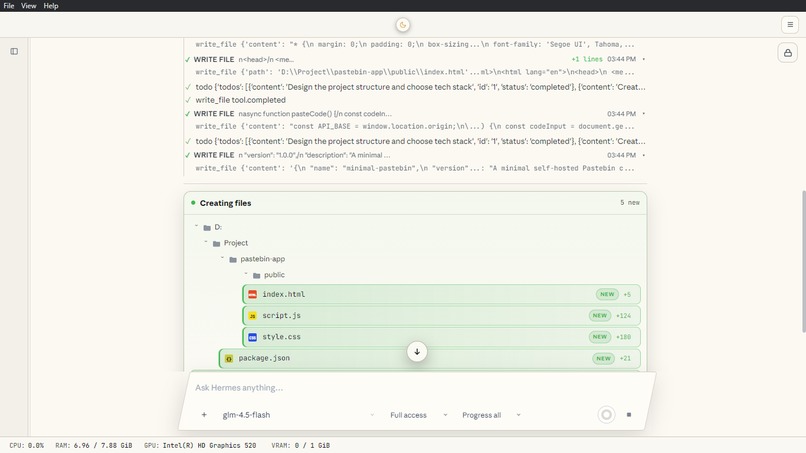Click the checkmark beside write_file tool.completed
The width and height of the screenshot is (806, 453).
click(188, 100)
